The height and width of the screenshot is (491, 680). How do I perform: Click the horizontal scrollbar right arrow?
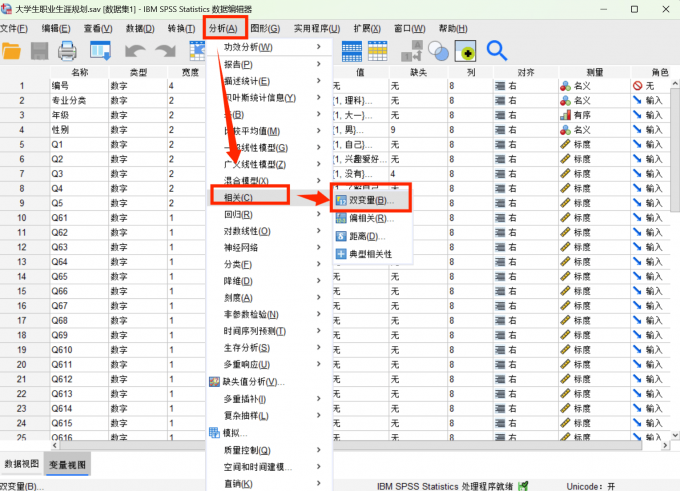click(x=665, y=445)
